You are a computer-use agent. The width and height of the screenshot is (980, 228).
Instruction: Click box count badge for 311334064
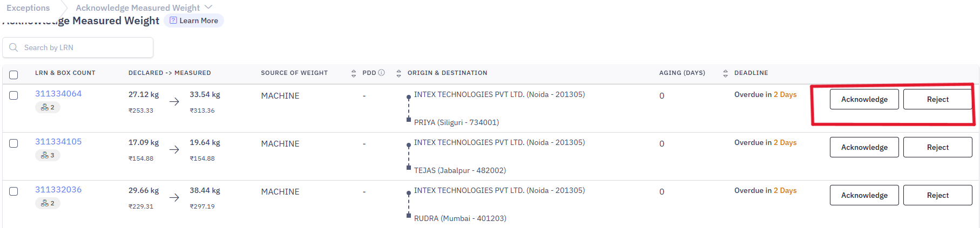48,107
